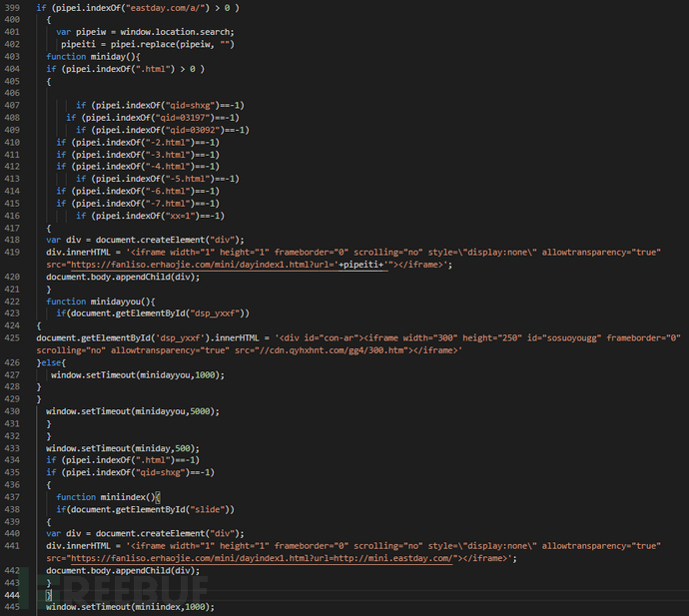Click the 'xx=1' condition on line 416
The width and height of the screenshot is (689, 616).
click(x=150, y=216)
